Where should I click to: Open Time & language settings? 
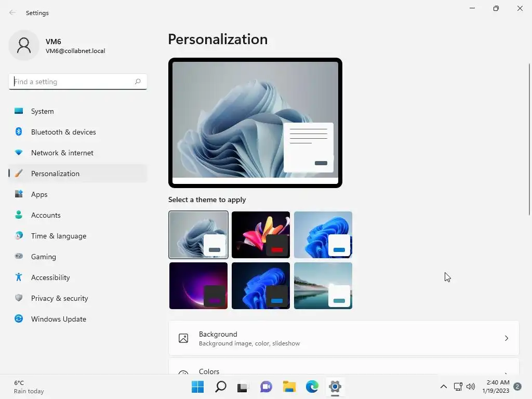[x=78, y=235]
